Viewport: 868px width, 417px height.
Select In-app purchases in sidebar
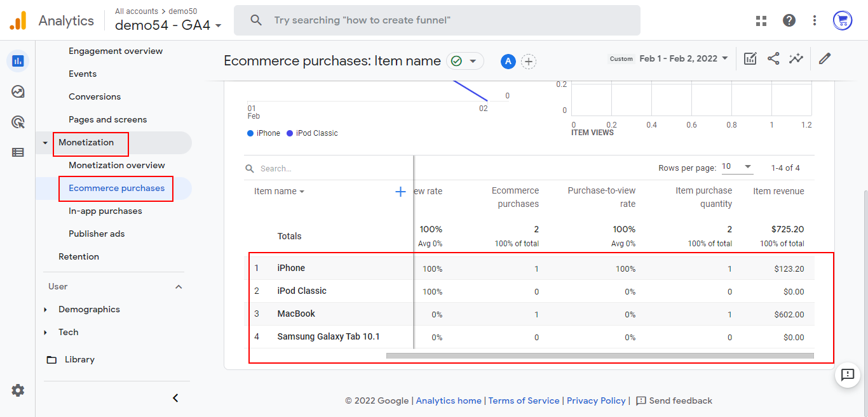(x=105, y=211)
